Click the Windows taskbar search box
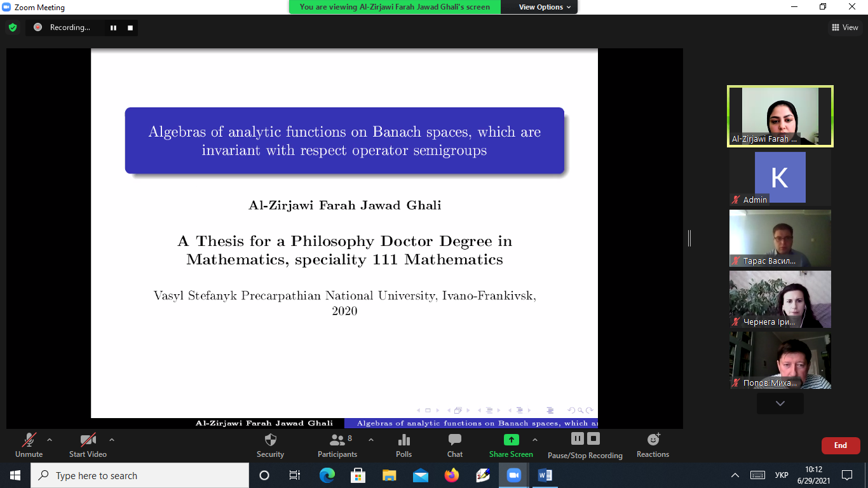 click(x=140, y=475)
